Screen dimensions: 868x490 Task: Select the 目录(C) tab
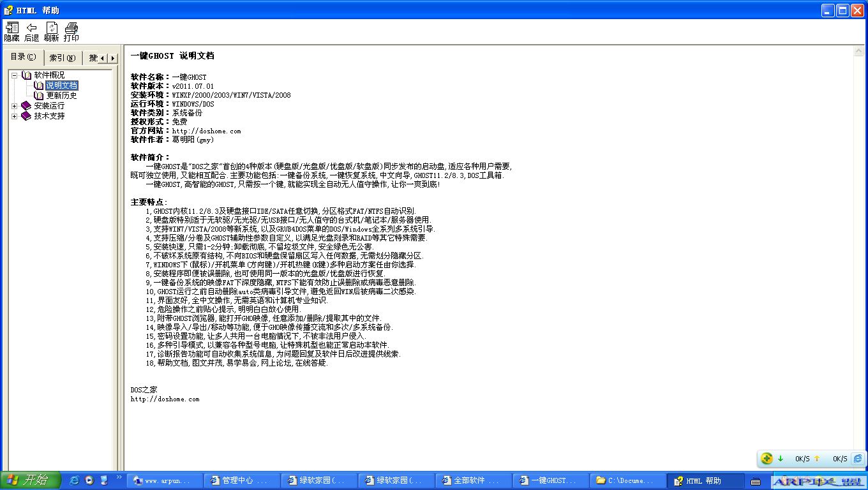[24, 57]
